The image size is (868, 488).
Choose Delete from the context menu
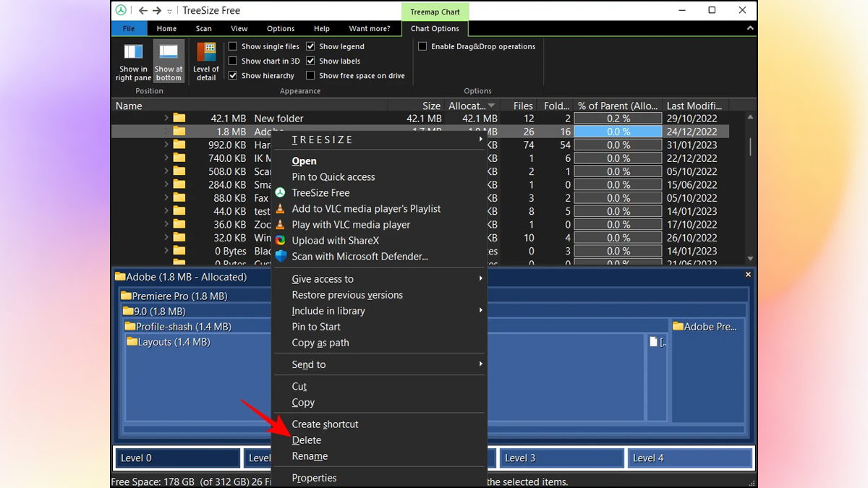click(307, 440)
